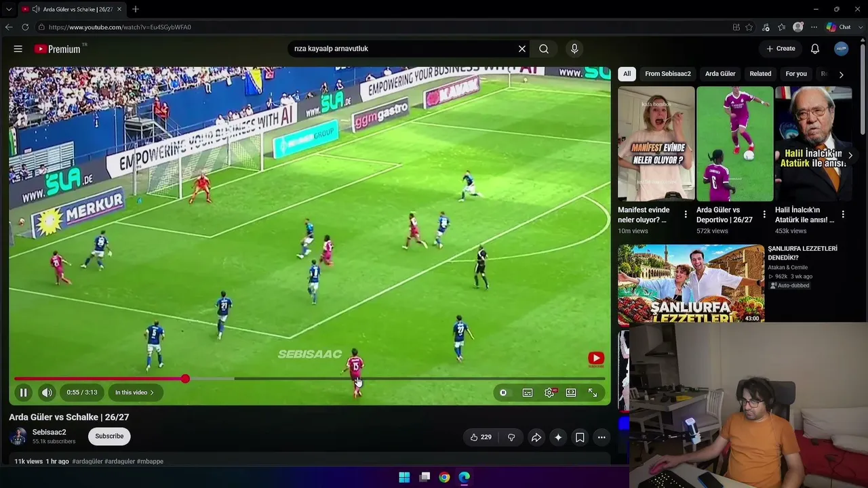Open 'ŞANLIURFA LEZZETLERİ DENEDİK!?' title

(x=802, y=253)
